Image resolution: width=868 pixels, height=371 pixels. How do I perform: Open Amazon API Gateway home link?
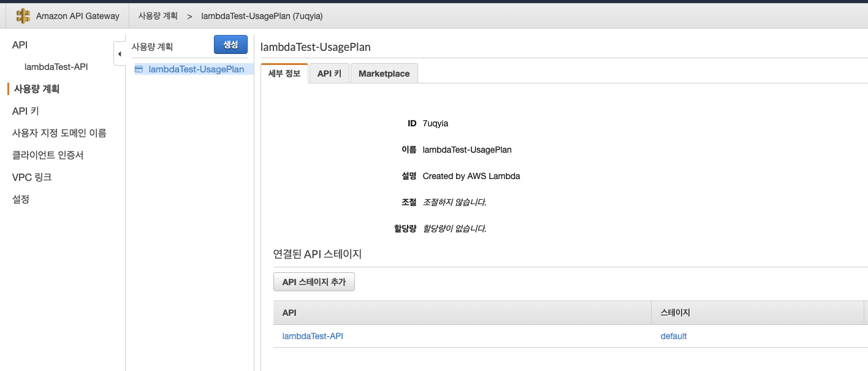[x=77, y=16]
